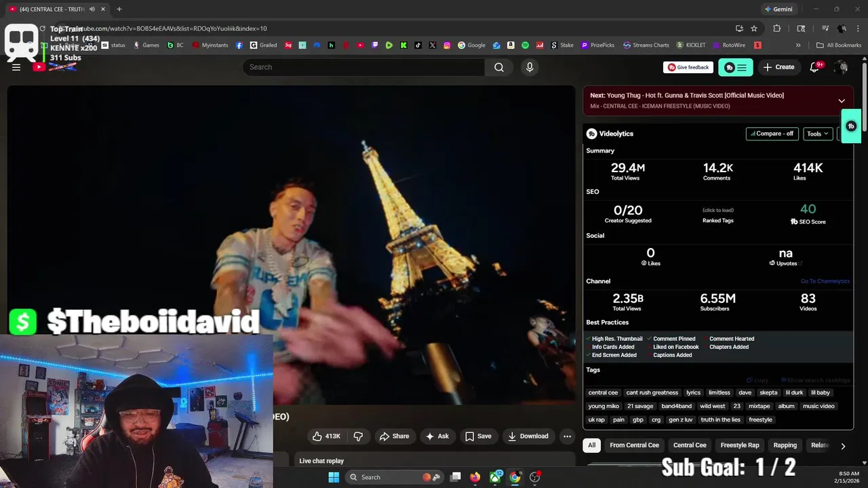
Task: Open Firefox from the taskbar
Action: coord(475,477)
